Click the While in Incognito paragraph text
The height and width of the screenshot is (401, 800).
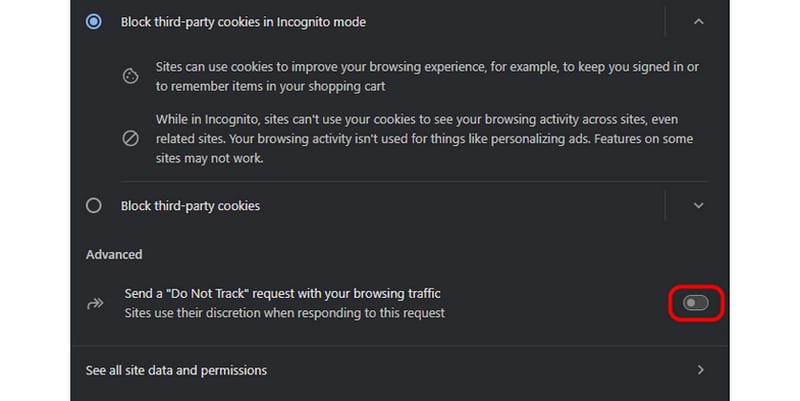[420, 130]
